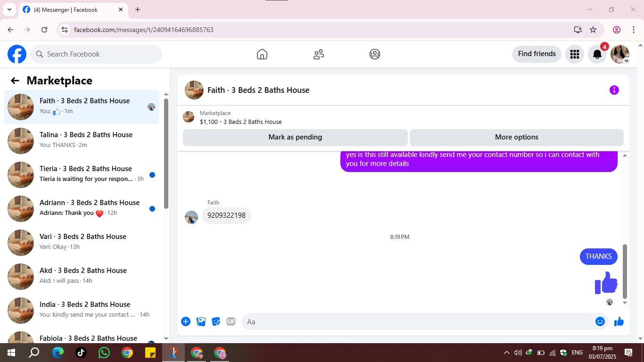
Task: Click the browser address bar URL
Action: click(144, 30)
